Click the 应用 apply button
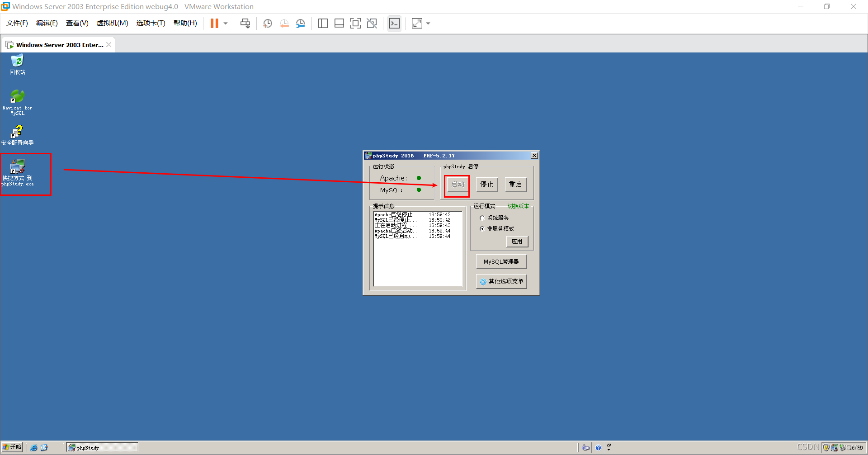 coord(517,242)
